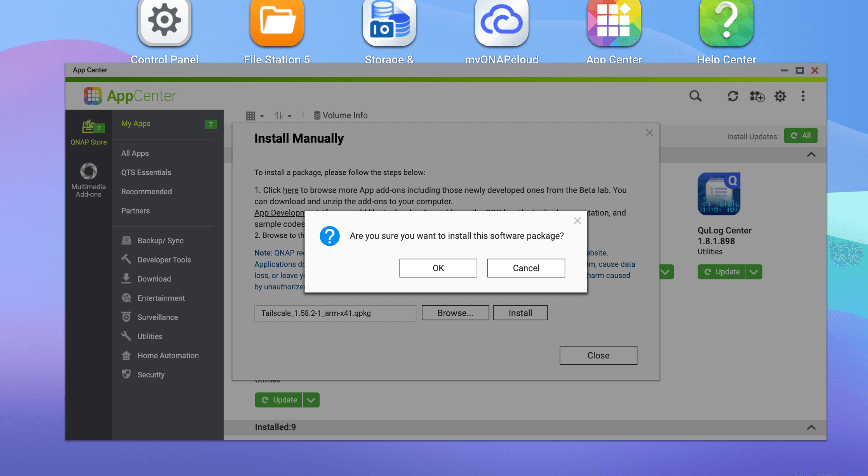
Task: Click the Volume Info icon
Action: click(x=317, y=115)
